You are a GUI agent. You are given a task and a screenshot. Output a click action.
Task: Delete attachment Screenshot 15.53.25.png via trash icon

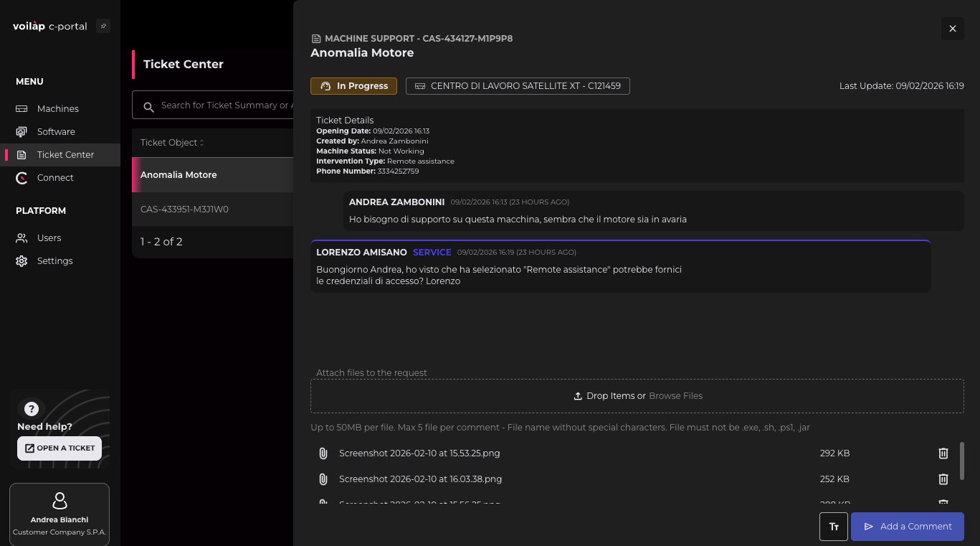(943, 453)
